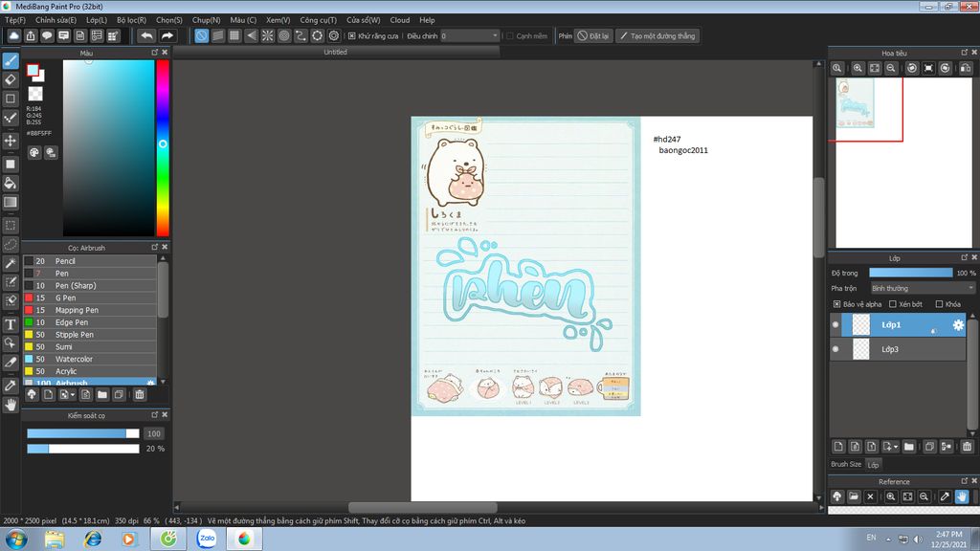Click Tạo một đường thẳng button
The width and height of the screenshot is (980, 551).
[x=657, y=36]
